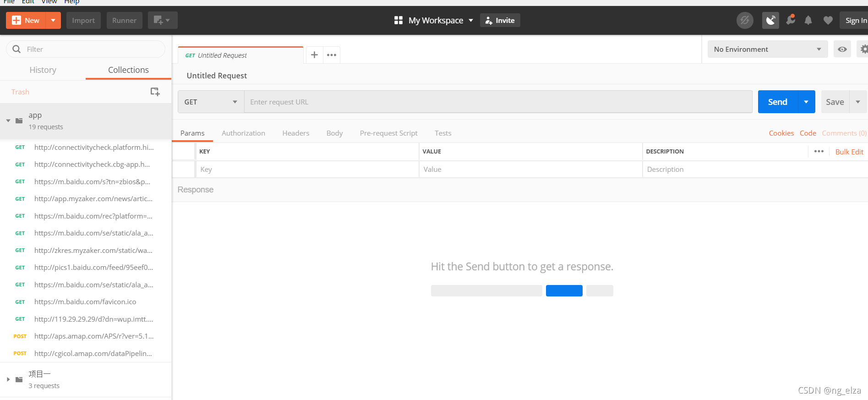Switch to the History tab
This screenshot has width=868, height=400.
43,70
